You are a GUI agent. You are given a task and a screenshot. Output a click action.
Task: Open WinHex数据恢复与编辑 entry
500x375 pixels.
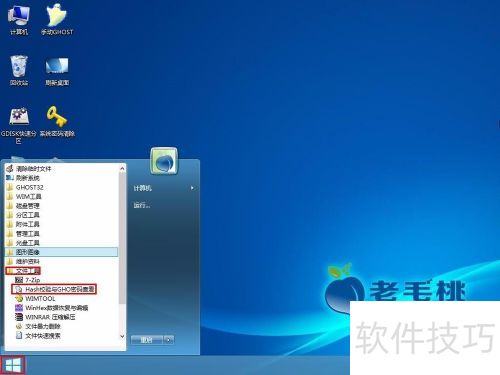[52, 308]
